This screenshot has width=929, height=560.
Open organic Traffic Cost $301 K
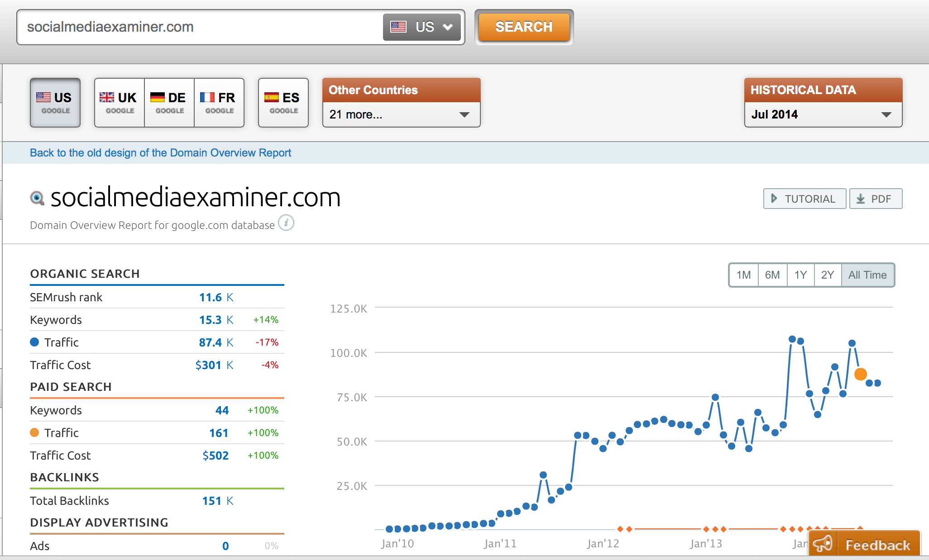[215, 365]
